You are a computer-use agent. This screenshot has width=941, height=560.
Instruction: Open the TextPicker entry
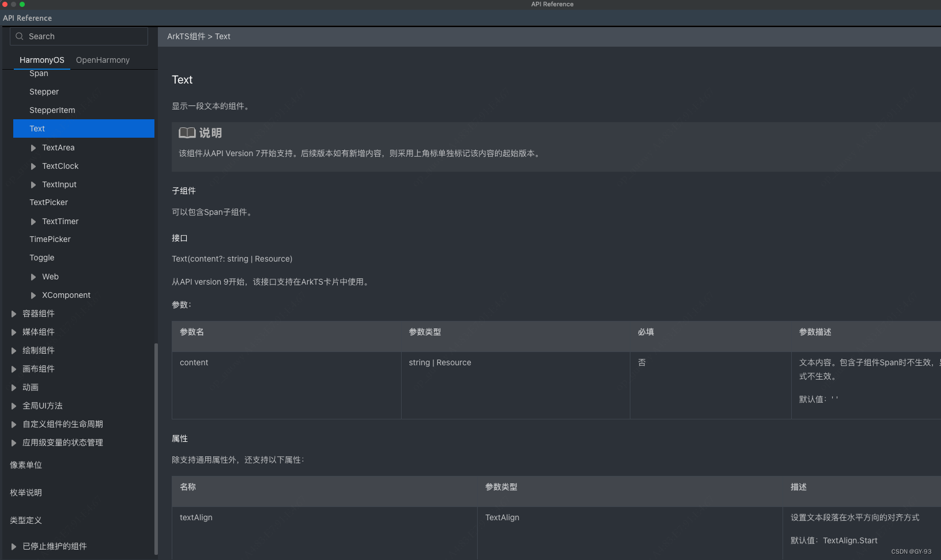coord(48,202)
